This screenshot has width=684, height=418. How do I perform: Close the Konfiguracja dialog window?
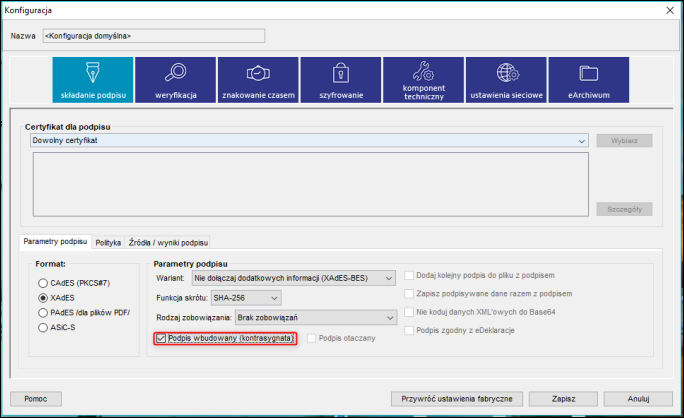click(670, 10)
